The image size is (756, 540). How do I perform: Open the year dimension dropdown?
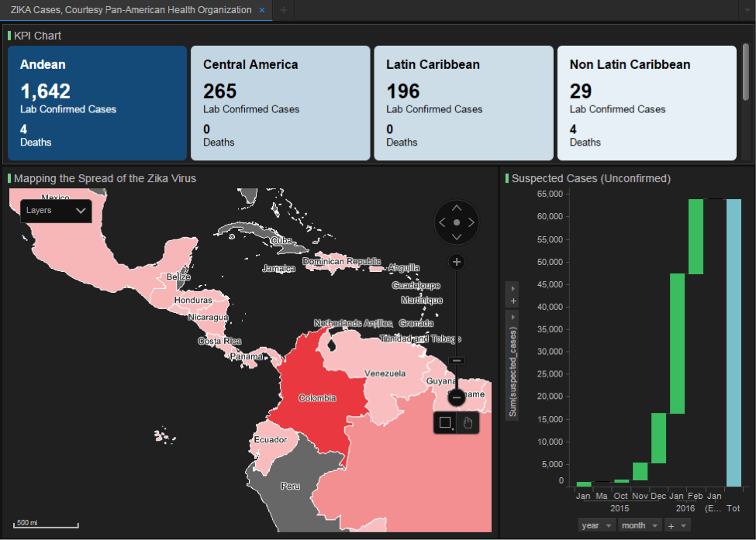596,525
